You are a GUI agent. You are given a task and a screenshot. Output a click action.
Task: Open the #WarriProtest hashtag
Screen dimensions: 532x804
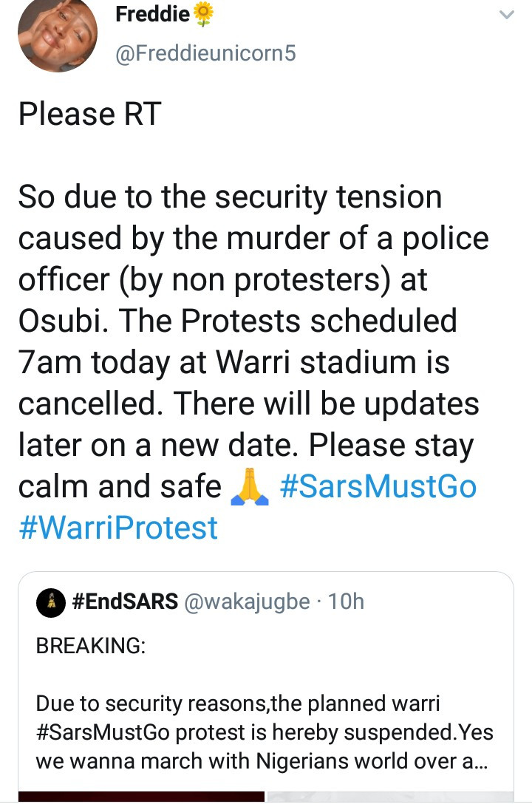118,528
